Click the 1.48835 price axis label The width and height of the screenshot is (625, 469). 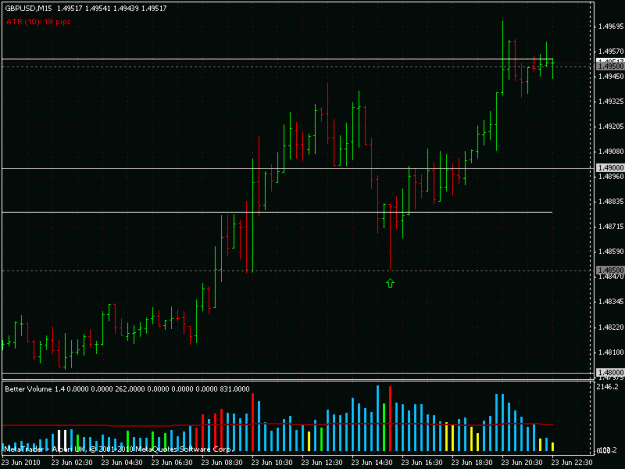(x=611, y=202)
